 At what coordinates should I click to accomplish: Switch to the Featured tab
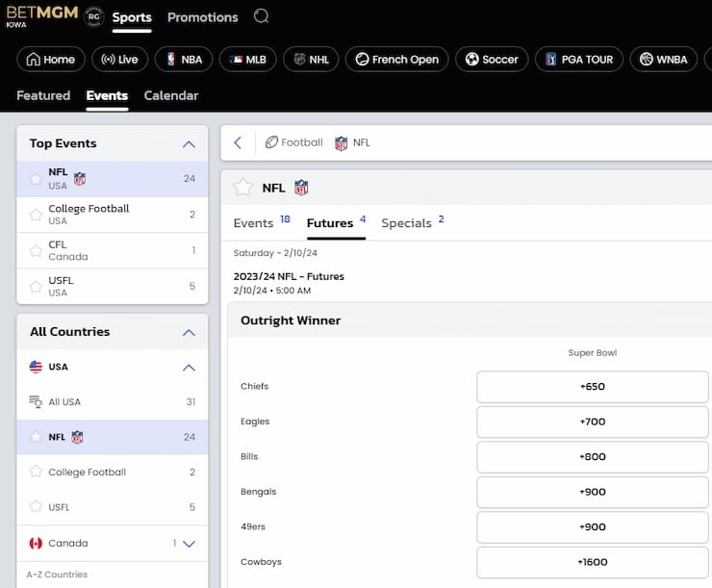pos(43,95)
